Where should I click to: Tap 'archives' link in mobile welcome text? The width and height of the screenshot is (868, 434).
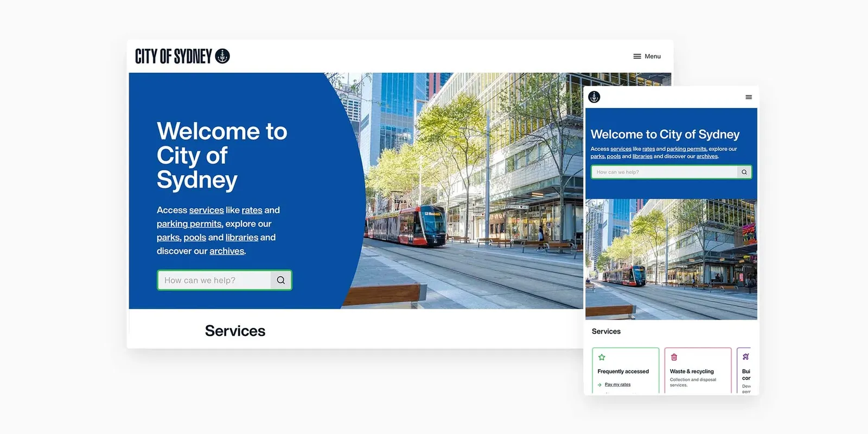(707, 156)
